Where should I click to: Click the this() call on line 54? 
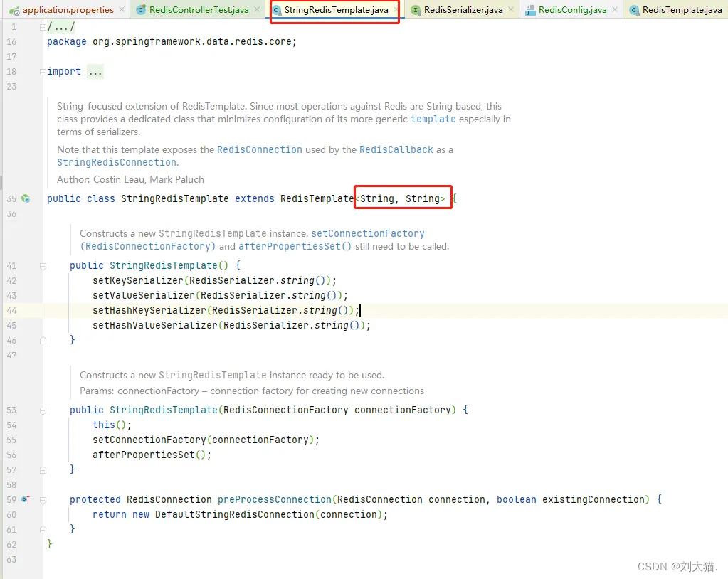pyautogui.click(x=112, y=425)
